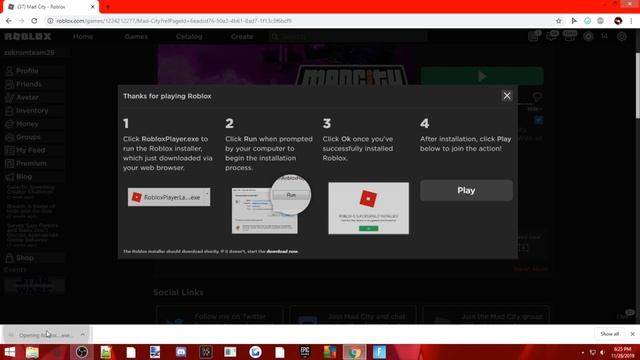Expand the download item options chevron

(82, 335)
